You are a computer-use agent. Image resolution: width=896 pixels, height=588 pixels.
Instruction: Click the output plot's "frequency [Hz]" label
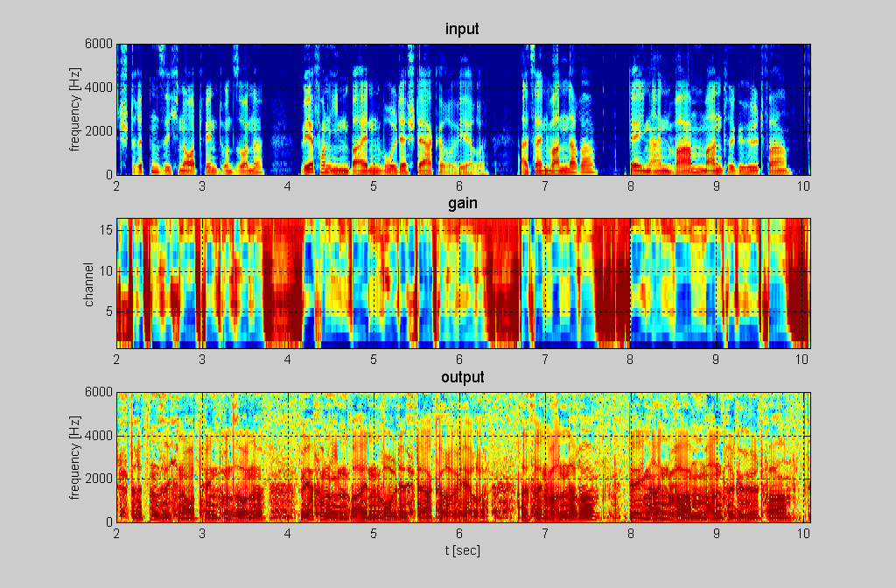pos(75,458)
